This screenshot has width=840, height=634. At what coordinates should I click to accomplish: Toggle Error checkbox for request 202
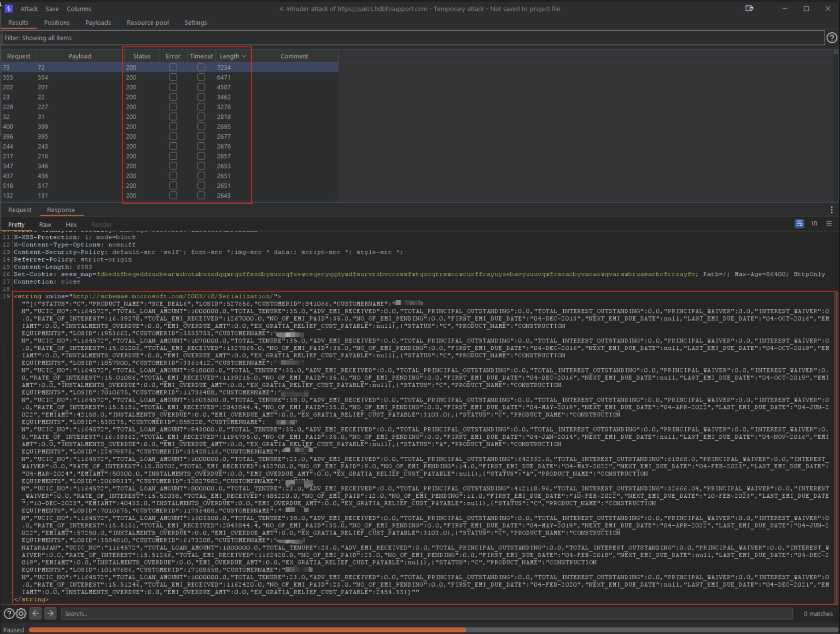(173, 87)
